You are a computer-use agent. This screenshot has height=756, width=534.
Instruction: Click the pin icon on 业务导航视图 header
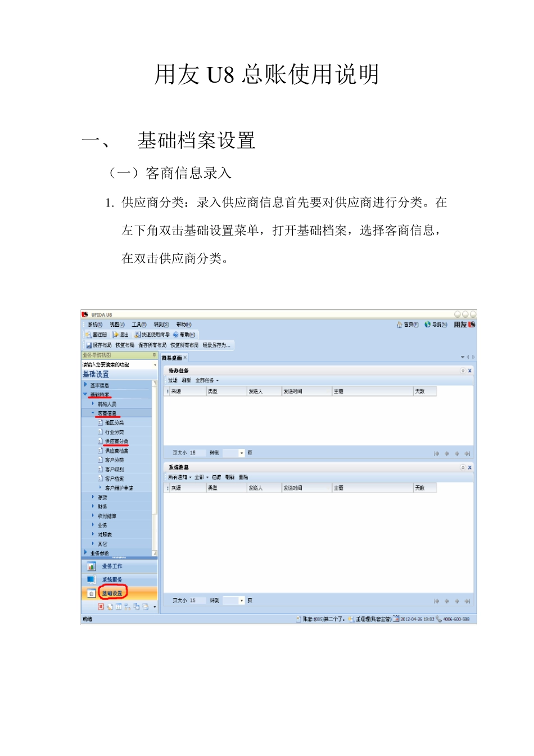click(154, 355)
